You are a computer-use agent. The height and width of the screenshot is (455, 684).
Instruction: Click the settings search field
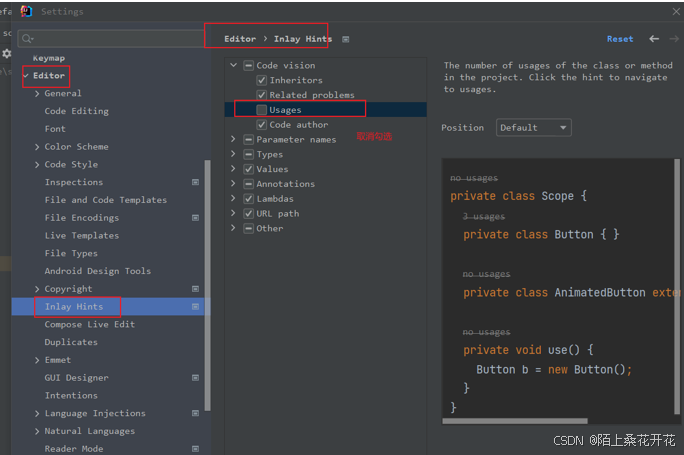point(111,39)
